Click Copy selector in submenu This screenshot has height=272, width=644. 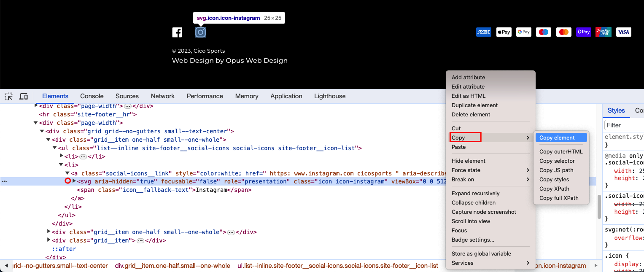(x=561, y=161)
